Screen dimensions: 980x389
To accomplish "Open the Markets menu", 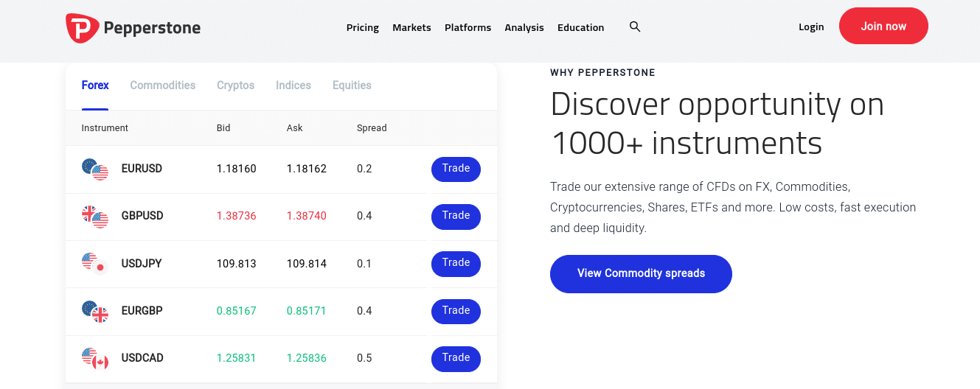I will (411, 27).
